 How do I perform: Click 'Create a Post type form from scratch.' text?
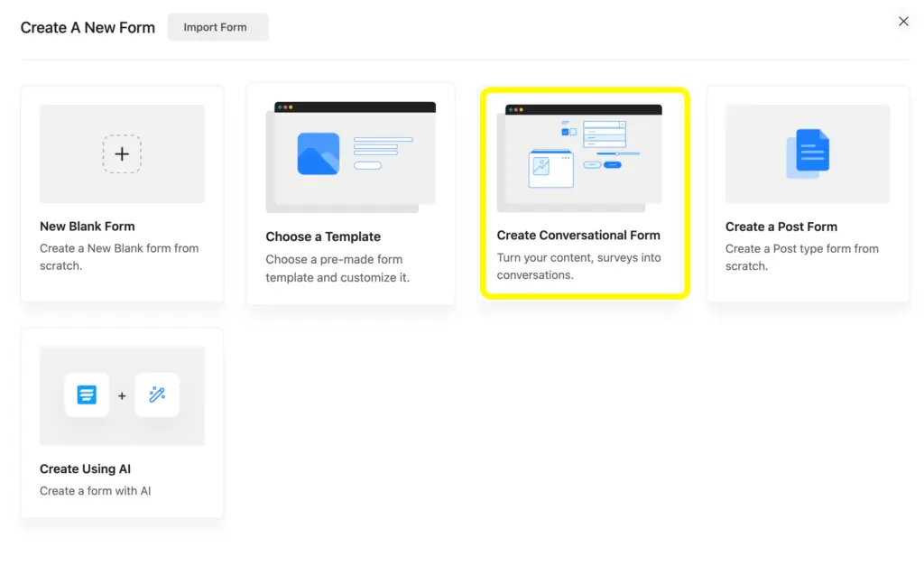801,257
